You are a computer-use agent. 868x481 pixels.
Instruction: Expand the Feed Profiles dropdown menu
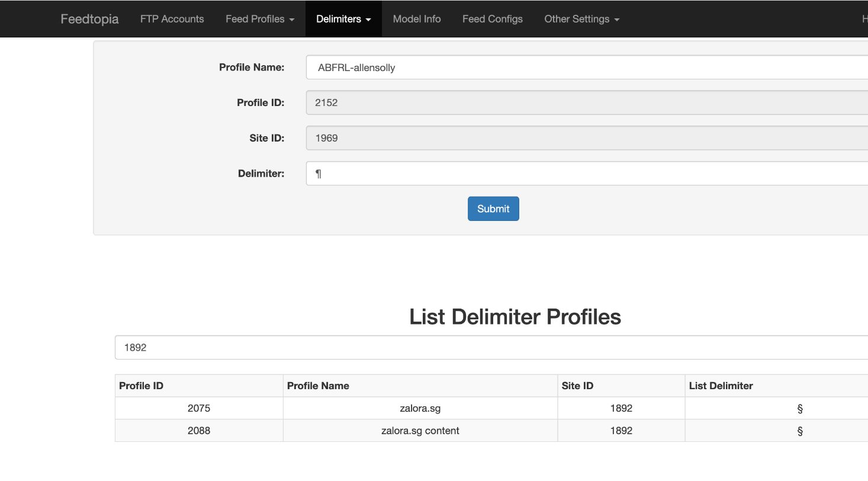pos(260,19)
